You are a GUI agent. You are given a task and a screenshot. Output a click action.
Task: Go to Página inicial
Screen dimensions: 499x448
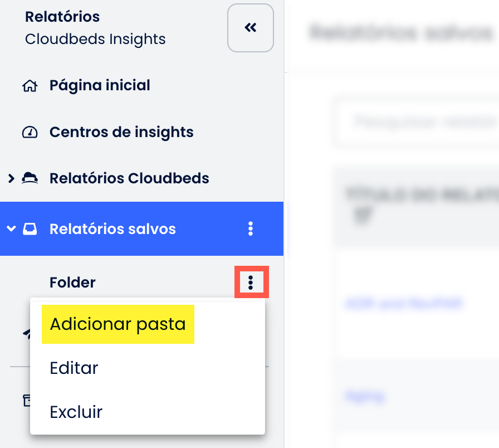pyautogui.click(x=100, y=86)
